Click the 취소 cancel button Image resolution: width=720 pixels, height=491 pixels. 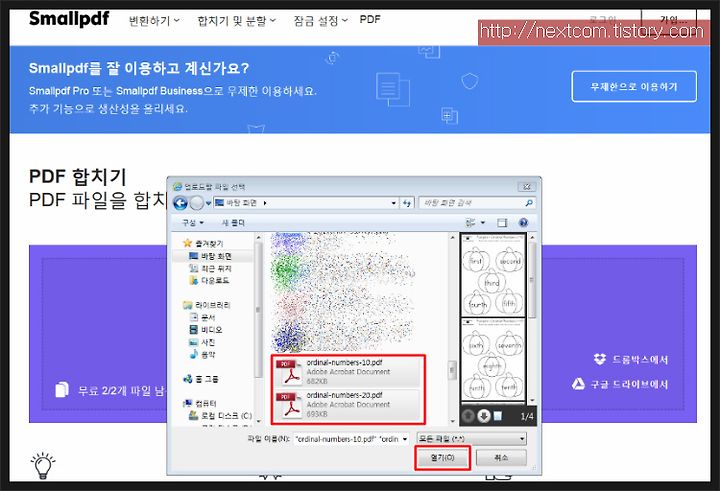[501, 457]
